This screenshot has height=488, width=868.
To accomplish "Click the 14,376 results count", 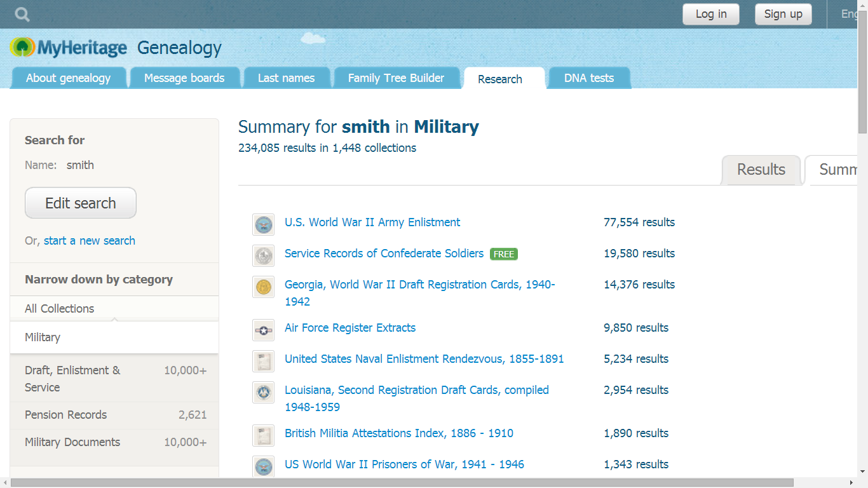I will [x=639, y=285].
